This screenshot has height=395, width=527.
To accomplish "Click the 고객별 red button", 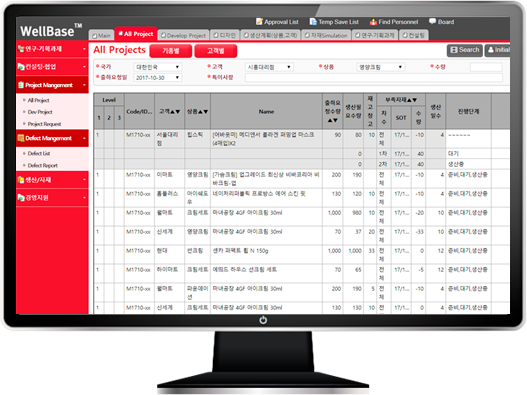I will tap(216, 51).
